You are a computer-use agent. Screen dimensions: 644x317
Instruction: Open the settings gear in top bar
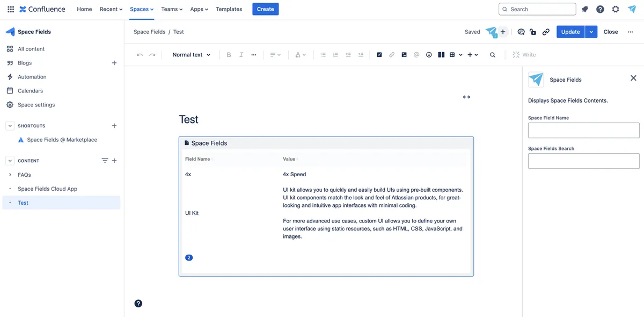point(616,9)
